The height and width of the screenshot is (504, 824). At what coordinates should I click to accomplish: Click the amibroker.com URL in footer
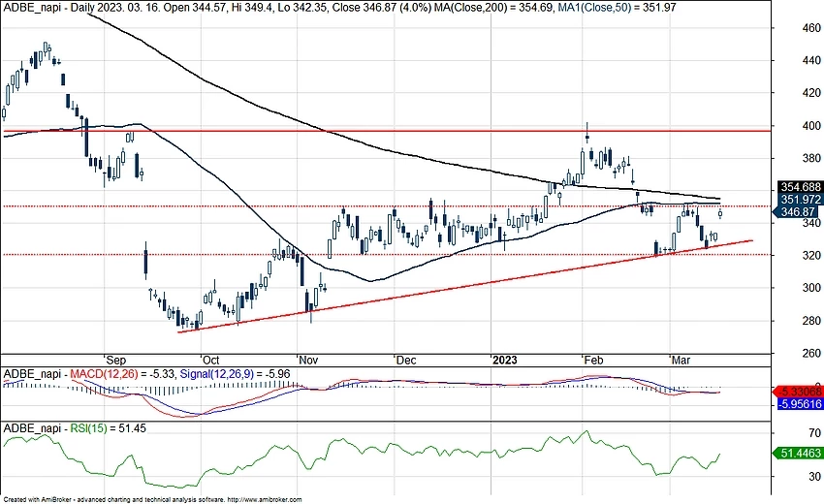(x=265, y=499)
